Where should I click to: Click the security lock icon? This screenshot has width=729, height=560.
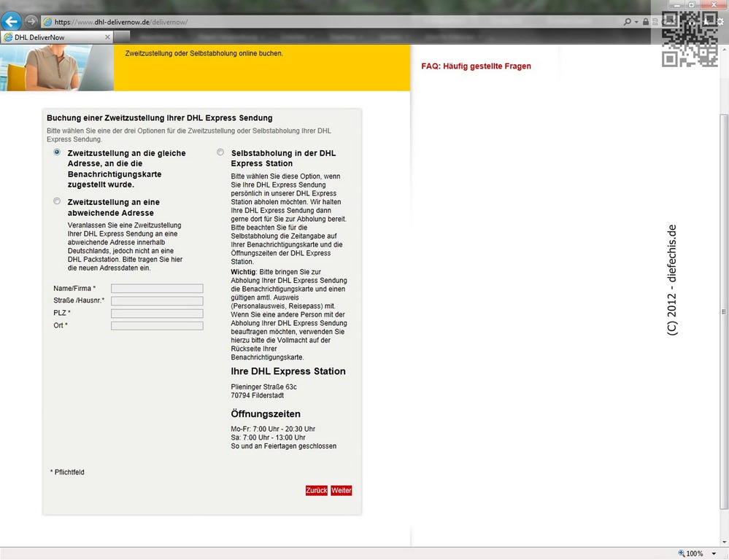tap(645, 22)
